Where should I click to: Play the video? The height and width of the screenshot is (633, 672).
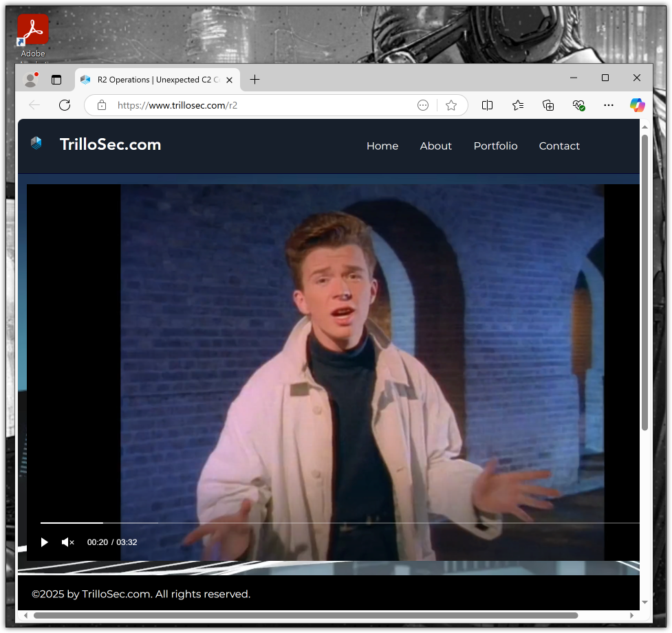coord(44,543)
